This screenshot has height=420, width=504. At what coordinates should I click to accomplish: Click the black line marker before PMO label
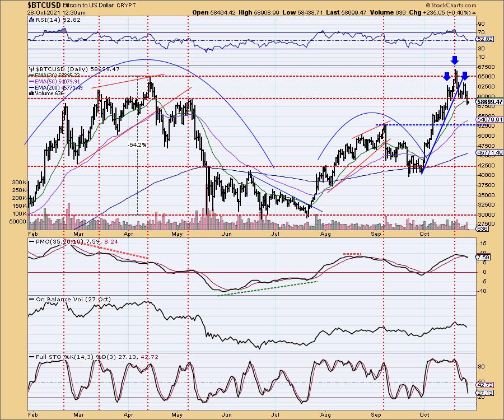(31, 242)
